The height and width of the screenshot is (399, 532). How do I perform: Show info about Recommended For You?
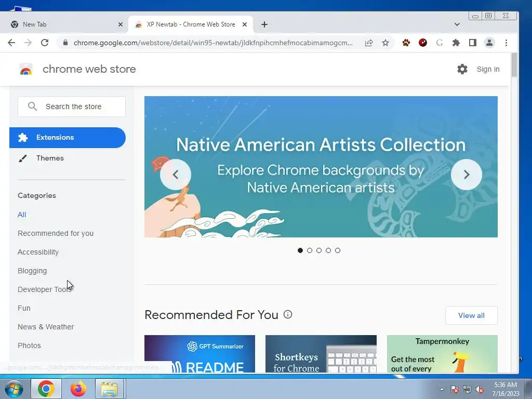(x=288, y=314)
